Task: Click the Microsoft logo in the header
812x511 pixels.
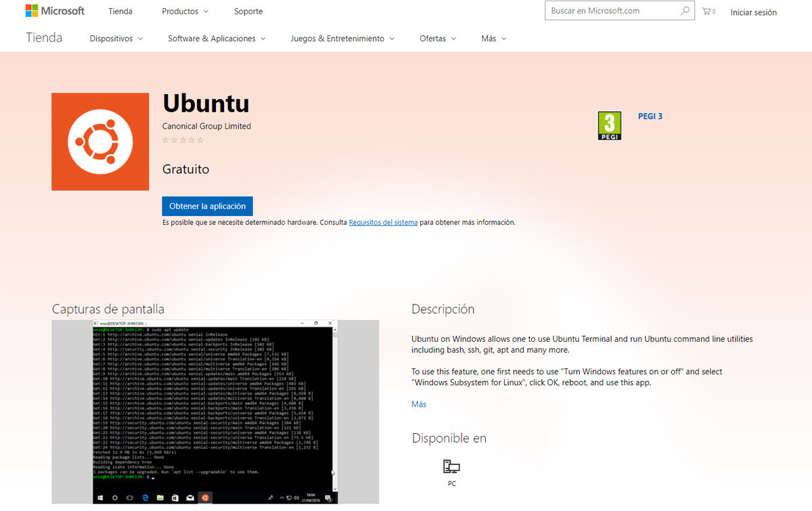Action: pyautogui.click(x=54, y=10)
